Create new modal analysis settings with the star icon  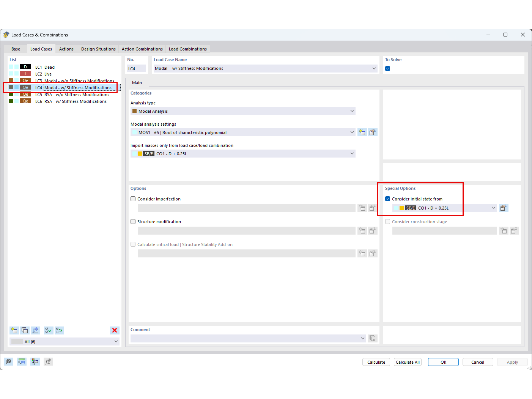click(362, 132)
